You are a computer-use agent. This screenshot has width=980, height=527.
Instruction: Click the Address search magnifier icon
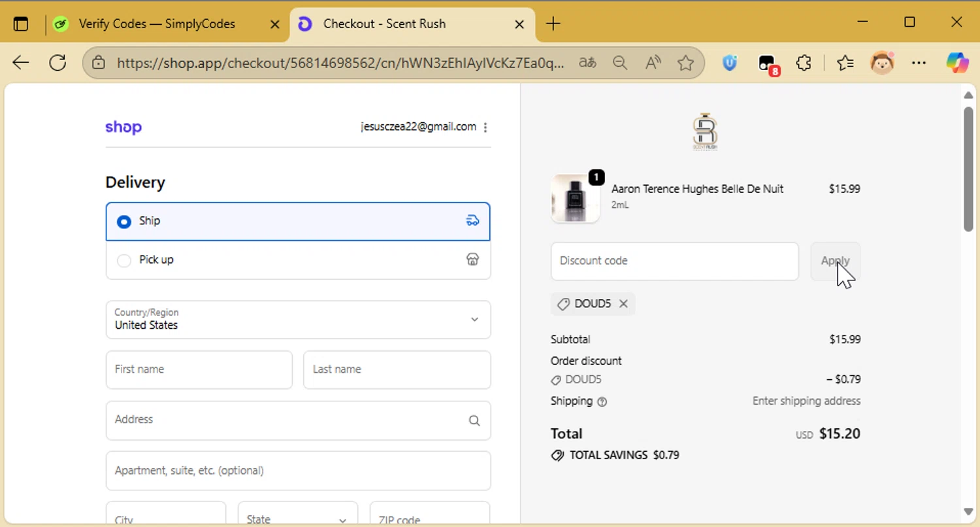coord(474,420)
